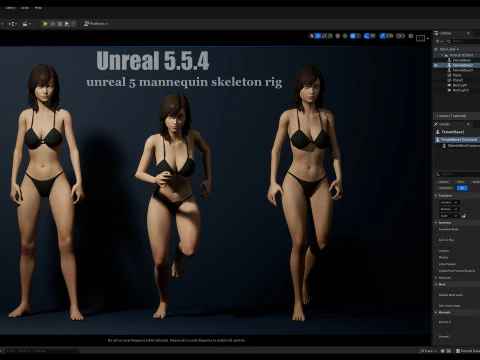Viewport: 480px width, 360px height.
Task: Click the frame advance button beside play
Action: (x=53, y=24)
